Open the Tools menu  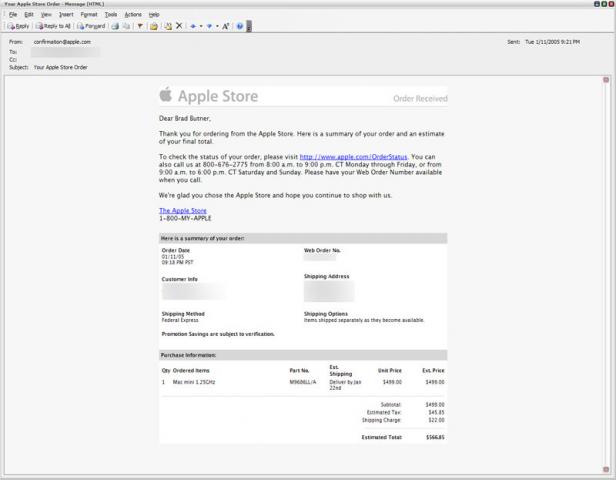111,15
